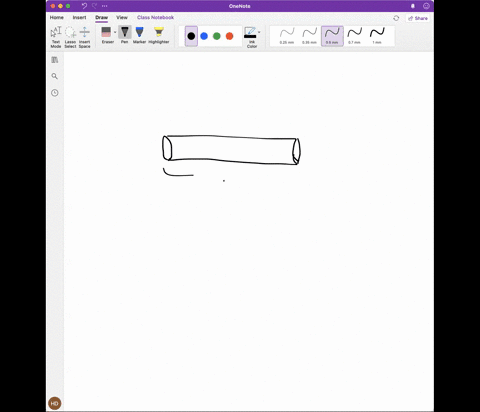Open the more options ellipsis in title bar
Viewport: 480px width, 412px height.
click(x=105, y=6)
